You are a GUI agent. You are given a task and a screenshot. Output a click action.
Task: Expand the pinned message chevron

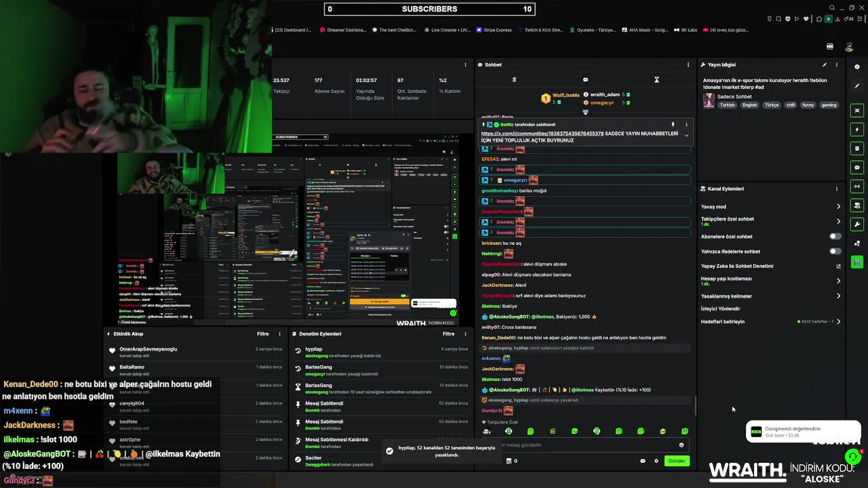point(686,136)
